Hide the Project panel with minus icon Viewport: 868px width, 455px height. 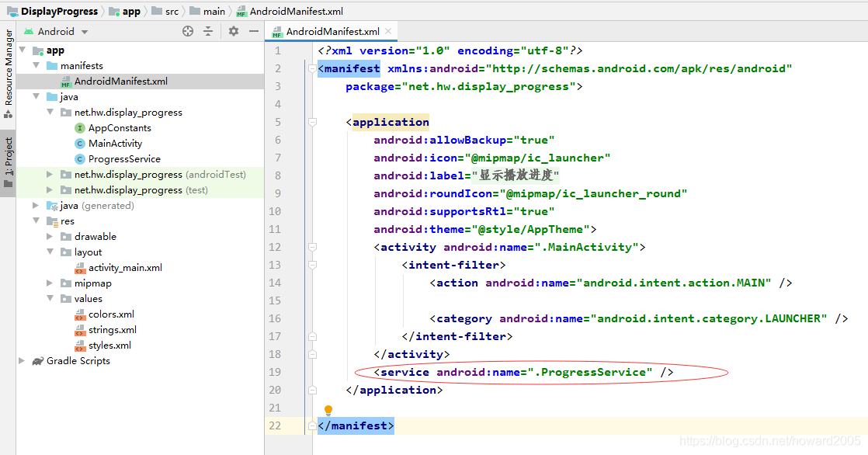coord(254,32)
